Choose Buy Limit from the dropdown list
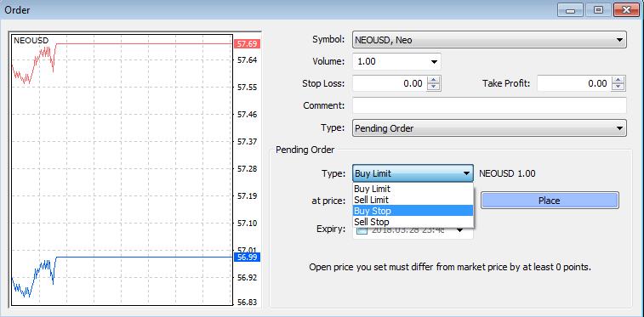 [x=413, y=189]
